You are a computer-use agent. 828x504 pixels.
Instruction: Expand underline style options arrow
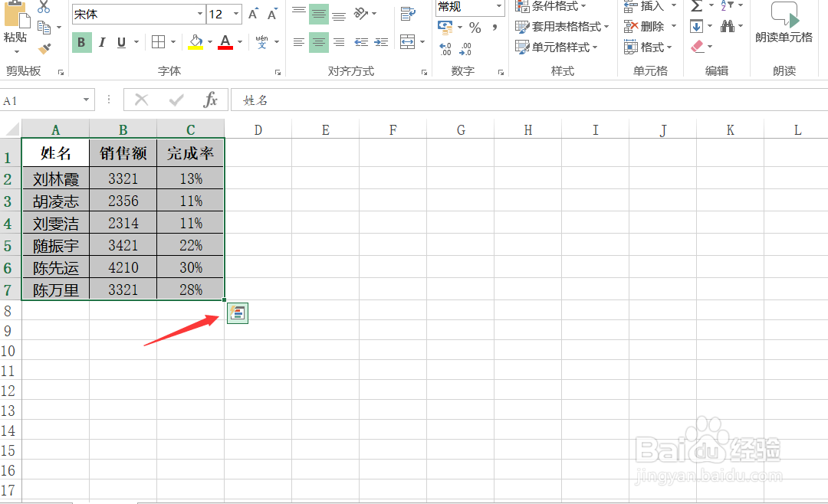[x=136, y=42]
